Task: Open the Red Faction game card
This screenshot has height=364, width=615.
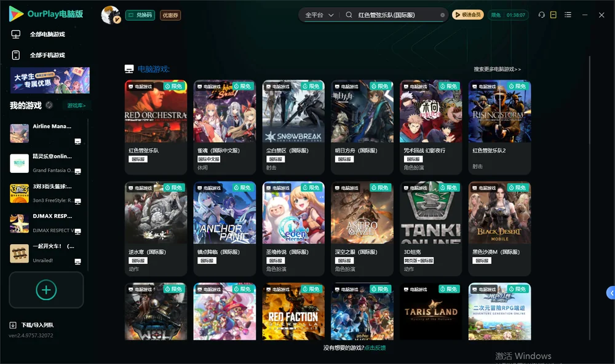Action: 293,312
